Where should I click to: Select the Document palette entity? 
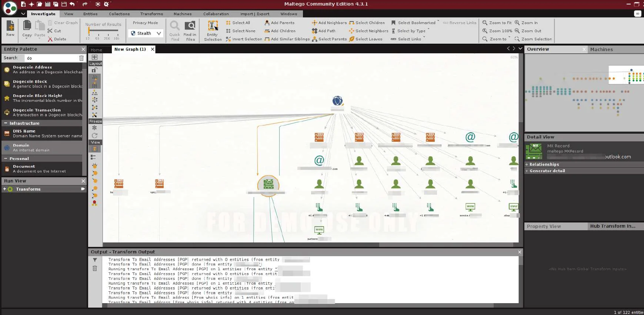(43, 169)
